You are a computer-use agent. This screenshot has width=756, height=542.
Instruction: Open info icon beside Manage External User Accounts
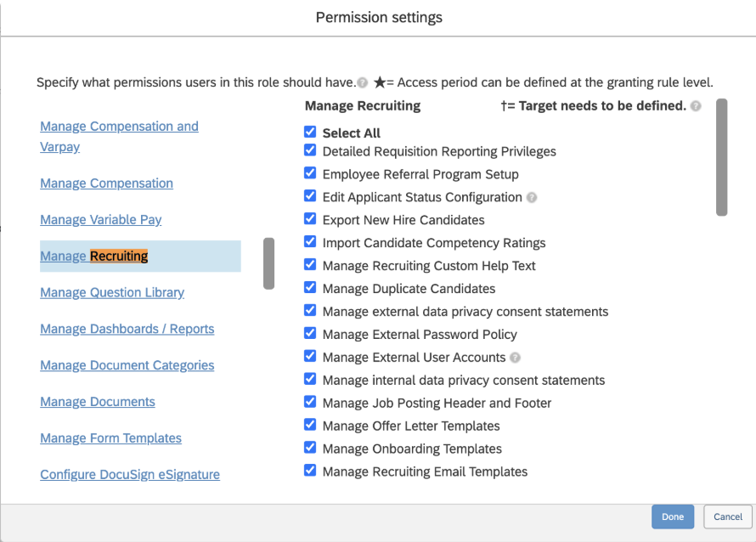tap(516, 358)
